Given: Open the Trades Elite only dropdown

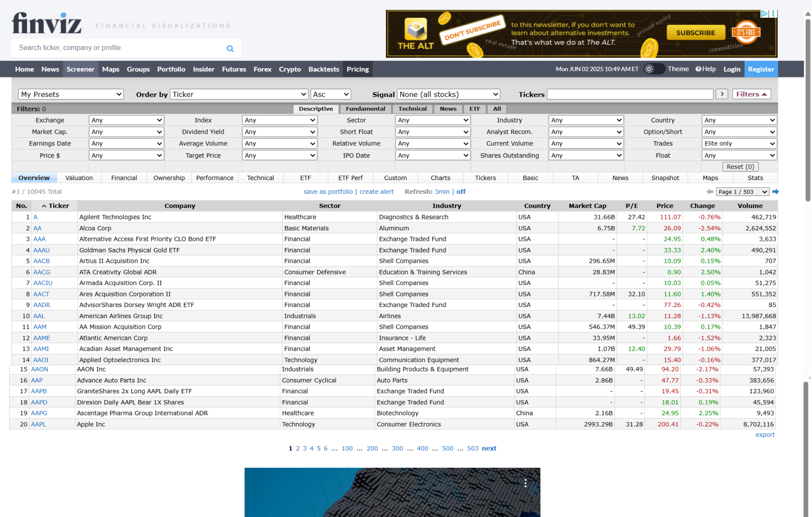Looking at the screenshot, I should [739, 143].
